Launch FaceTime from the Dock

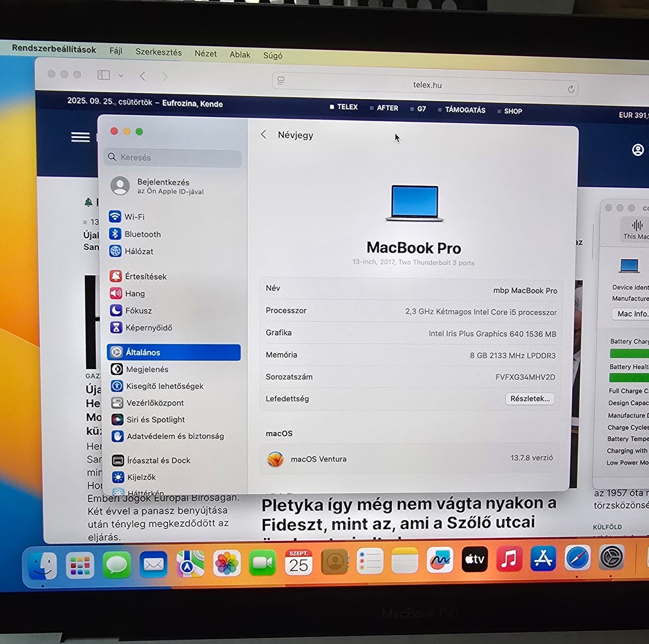[x=262, y=563]
